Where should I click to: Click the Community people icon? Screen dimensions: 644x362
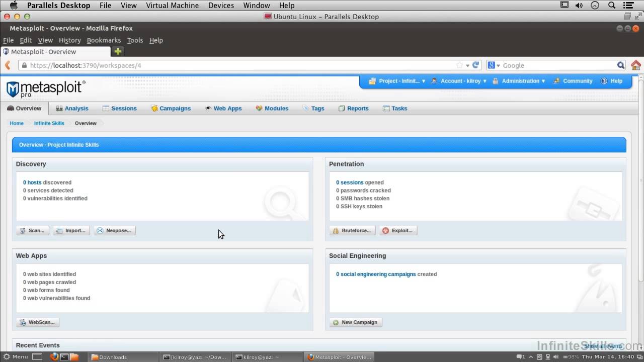coord(556,81)
